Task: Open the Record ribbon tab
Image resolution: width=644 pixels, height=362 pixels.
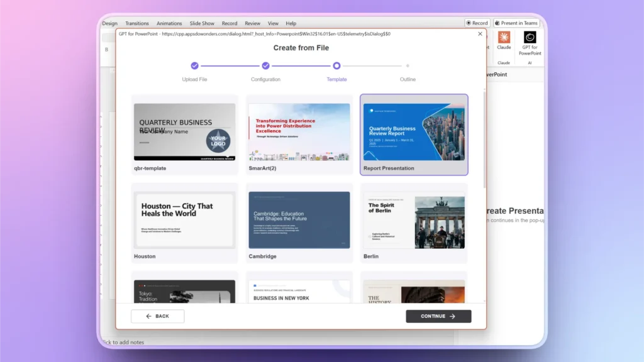Action: (x=229, y=23)
